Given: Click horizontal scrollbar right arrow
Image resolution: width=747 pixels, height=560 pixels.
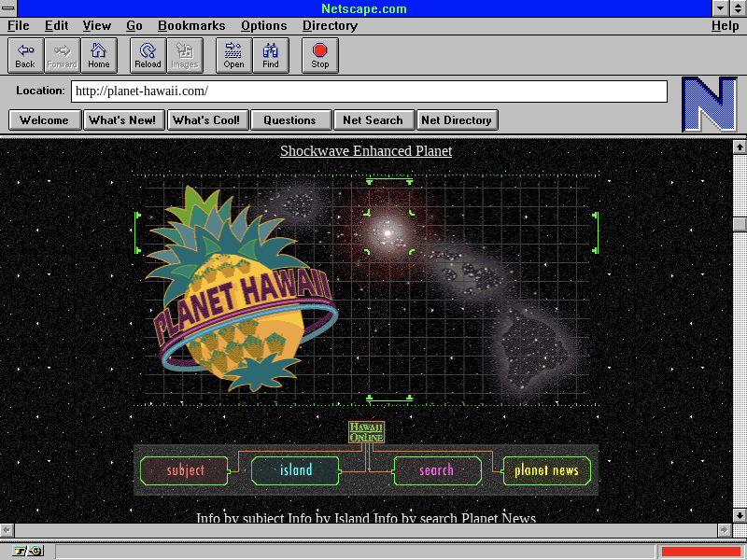Looking at the screenshot, I should coord(724,530).
